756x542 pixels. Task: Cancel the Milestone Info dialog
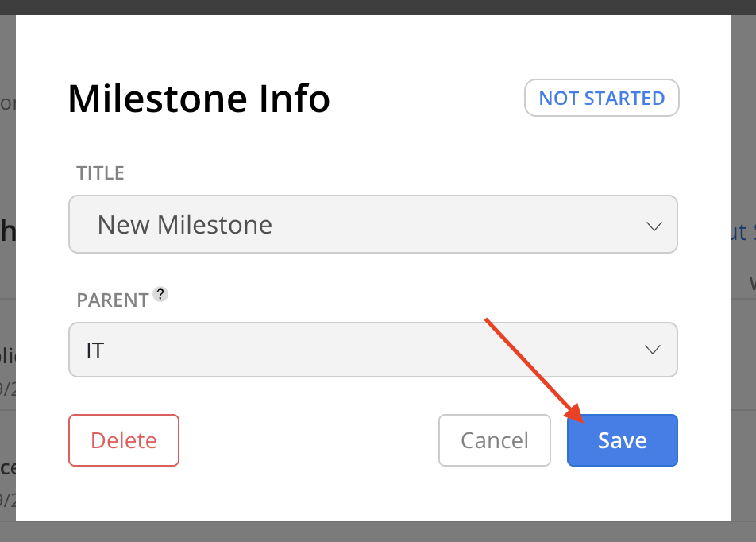(x=495, y=440)
